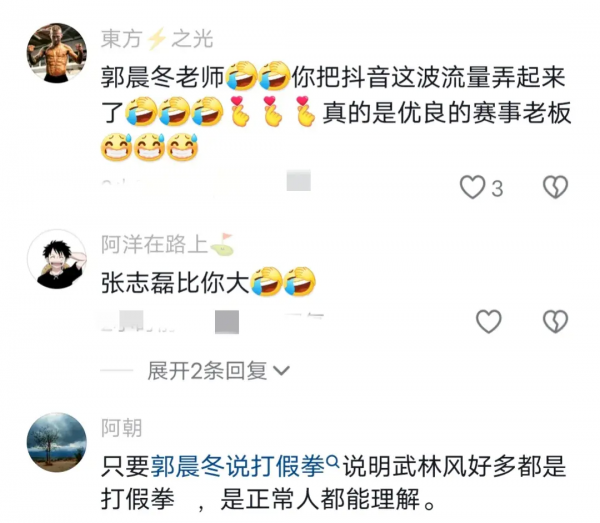
Task: Tap the lightning emoji in 東方之光 name
Action: coord(157,39)
